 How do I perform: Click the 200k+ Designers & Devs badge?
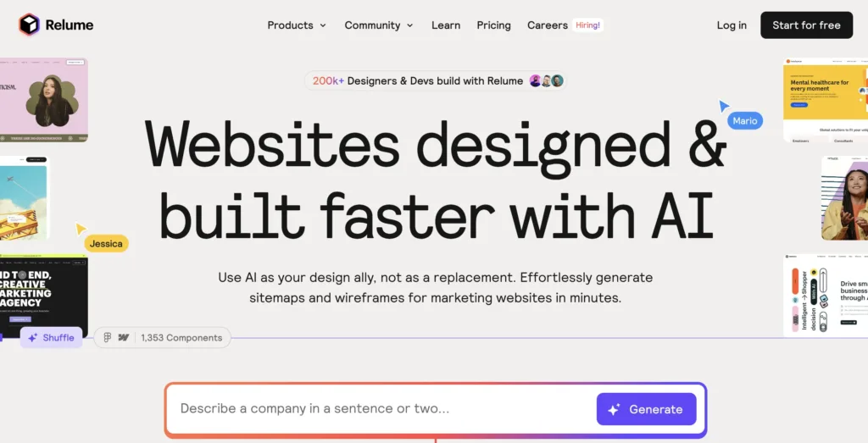click(x=436, y=80)
